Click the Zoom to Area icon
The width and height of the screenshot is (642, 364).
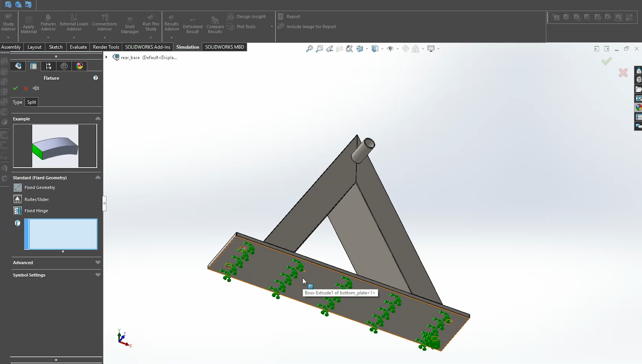[x=319, y=49]
